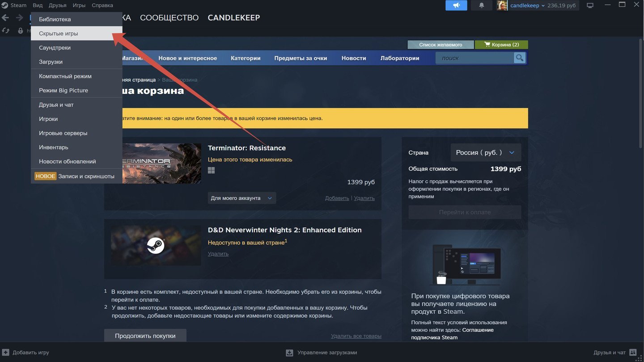Image resolution: width=644 pixels, height=362 pixels.
Task: Choose Загрузки in the menu
Action: tap(76, 62)
